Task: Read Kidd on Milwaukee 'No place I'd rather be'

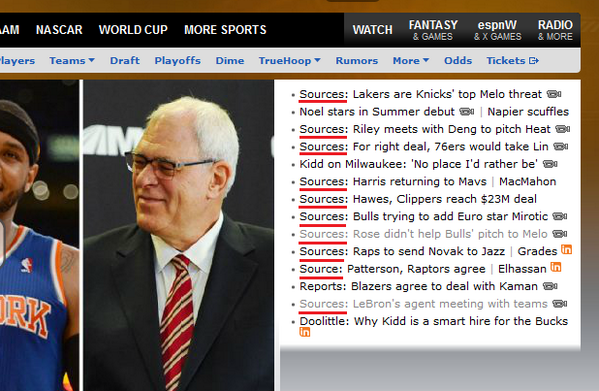Action: click(x=418, y=164)
